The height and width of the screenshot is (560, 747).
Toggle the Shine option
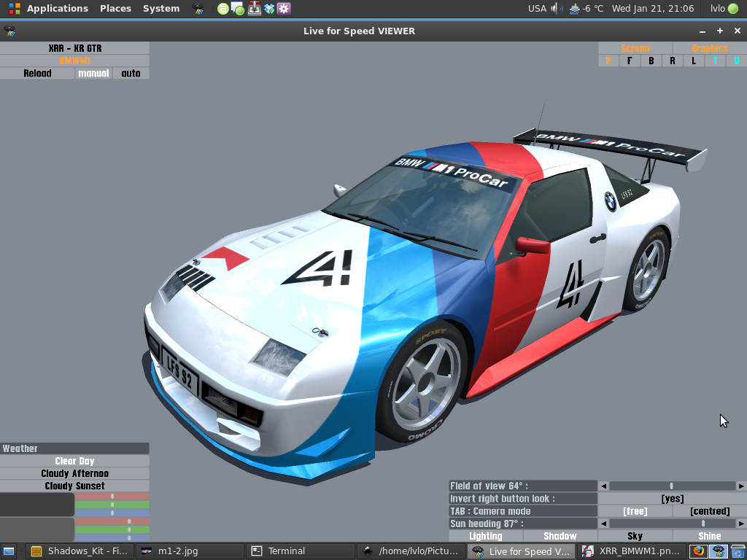710,536
